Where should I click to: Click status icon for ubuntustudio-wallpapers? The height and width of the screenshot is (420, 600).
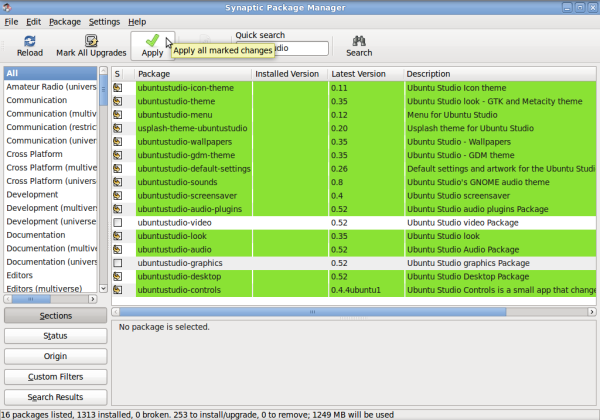118,142
